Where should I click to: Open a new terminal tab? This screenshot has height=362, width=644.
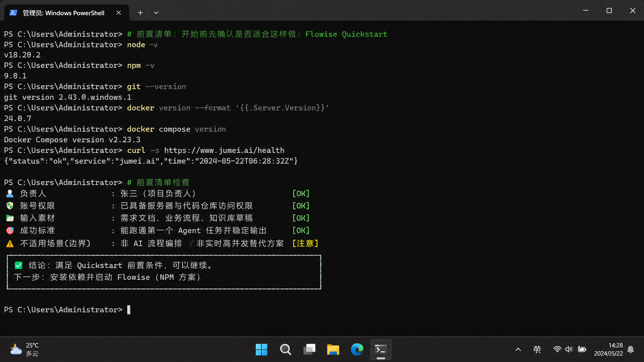pyautogui.click(x=140, y=13)
